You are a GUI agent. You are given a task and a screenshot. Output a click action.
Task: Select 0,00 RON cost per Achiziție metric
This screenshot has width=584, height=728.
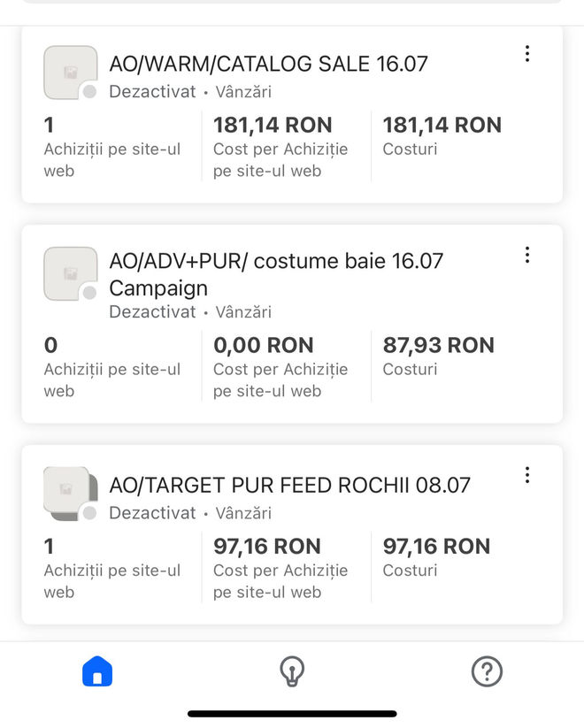(x=263, y=346)
